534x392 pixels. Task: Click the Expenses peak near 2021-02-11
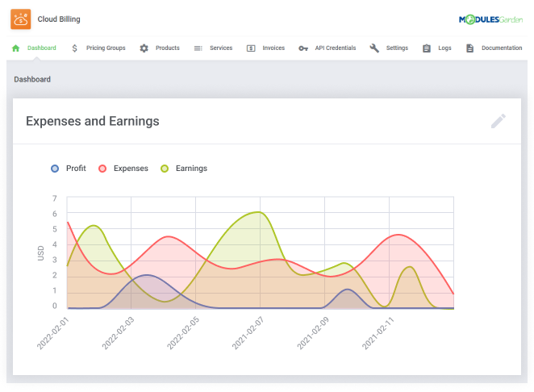(x=398, y=235)
